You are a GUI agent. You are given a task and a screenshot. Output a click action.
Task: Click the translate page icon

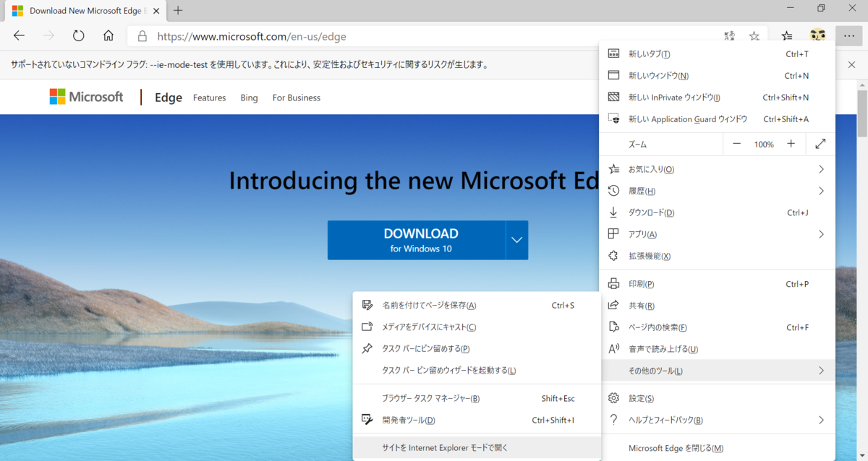(729, 35)
